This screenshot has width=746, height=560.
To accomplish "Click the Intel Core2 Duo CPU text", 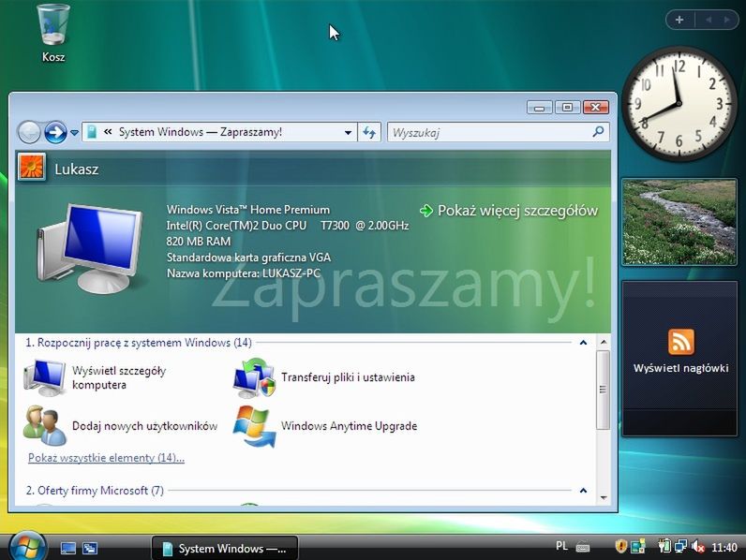I will point(288,226).
